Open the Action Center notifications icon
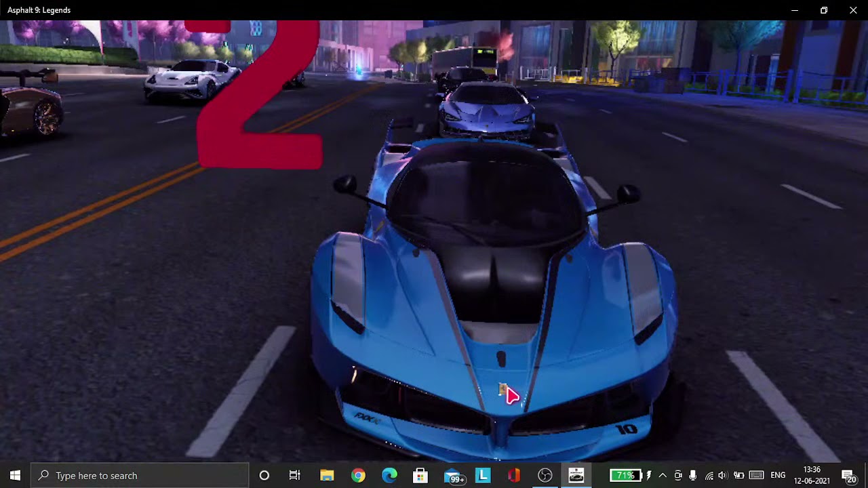Screen dimensions: 868x488 [x=849, y=476]
